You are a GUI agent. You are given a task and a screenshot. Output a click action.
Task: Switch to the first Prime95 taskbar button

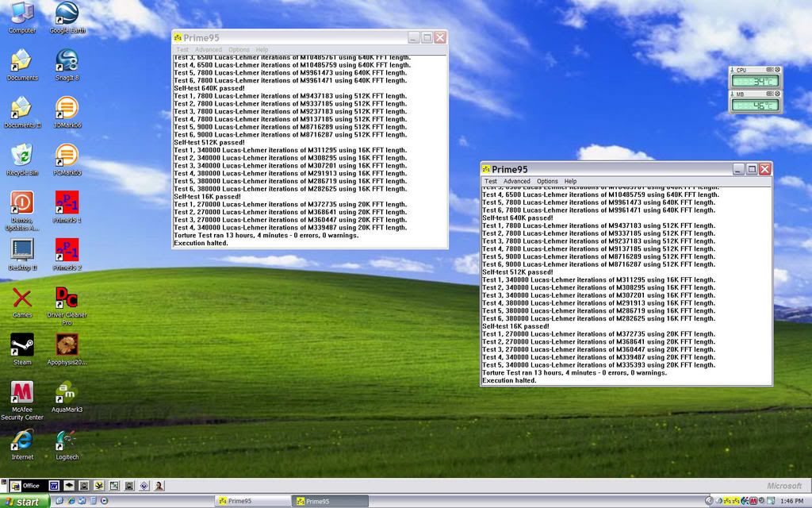click(253, 502)
